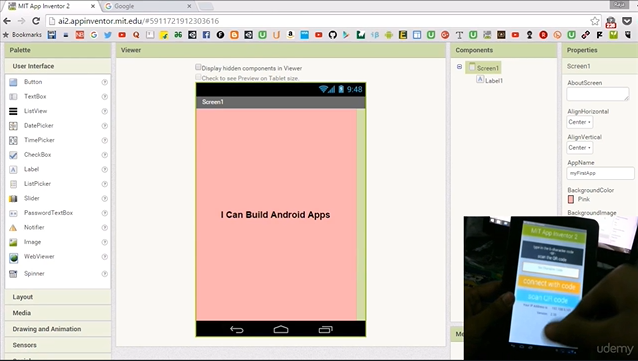This screenshot has width=638, height=361.
Task: Select the Label palette icon
Action: point(13,169)
